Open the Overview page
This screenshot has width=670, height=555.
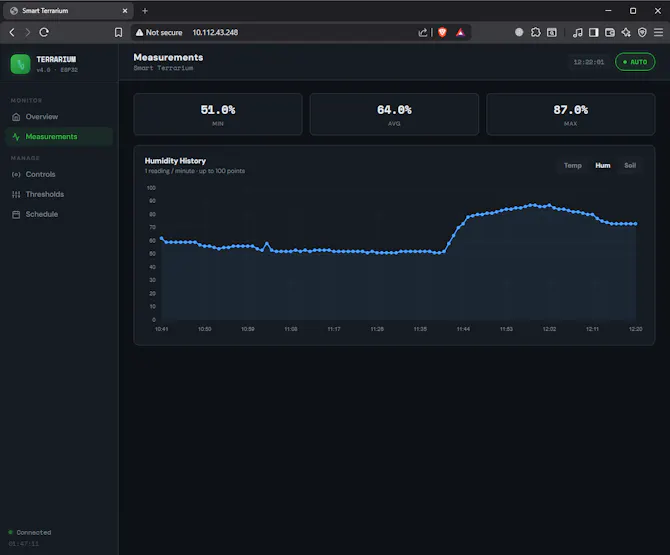[x=59, y=117]
